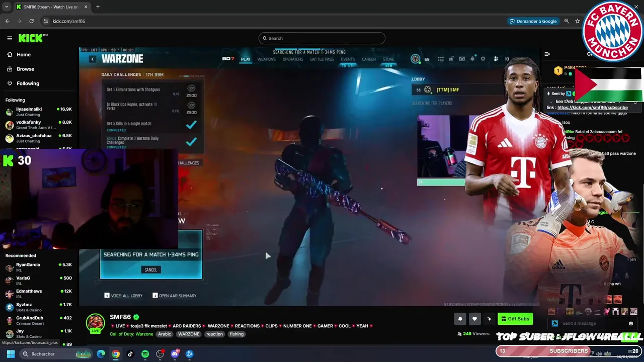Select the WARZONE tag
This screenshot has height=362, width=644.
coord(189,334)
